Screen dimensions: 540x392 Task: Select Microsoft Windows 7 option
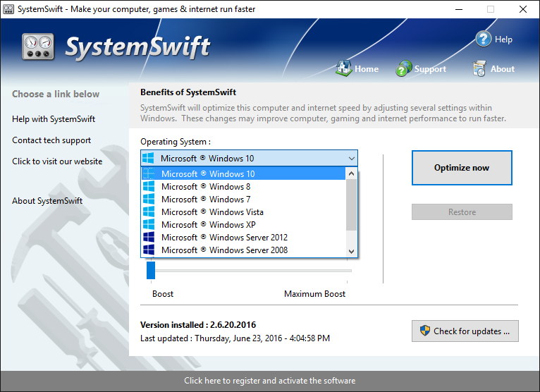[243, 199]
